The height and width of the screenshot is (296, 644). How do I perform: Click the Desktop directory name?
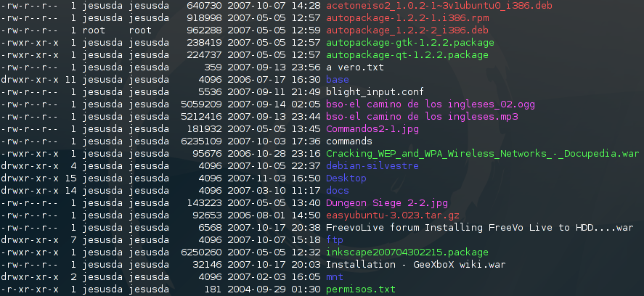346,178
